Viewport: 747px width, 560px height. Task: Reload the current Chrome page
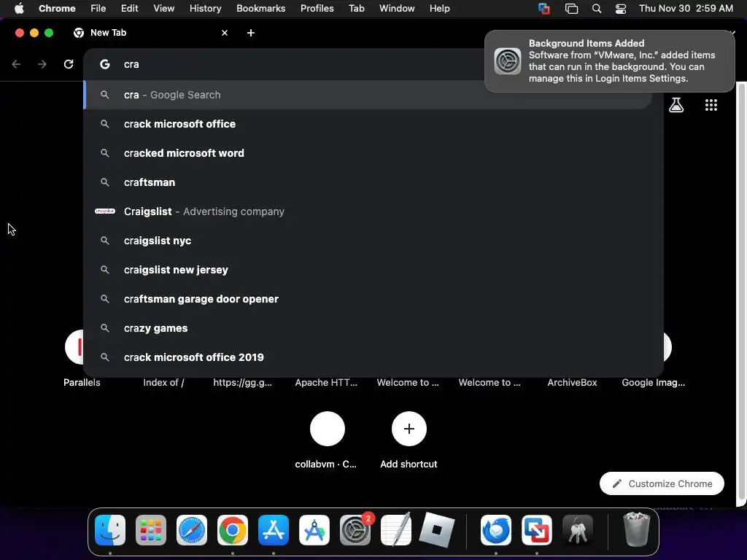pos(69,64)
